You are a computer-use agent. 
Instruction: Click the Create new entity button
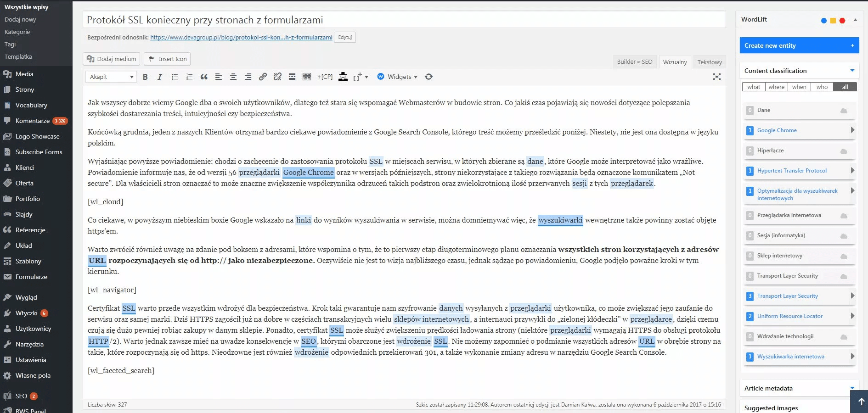click(799, 45)
